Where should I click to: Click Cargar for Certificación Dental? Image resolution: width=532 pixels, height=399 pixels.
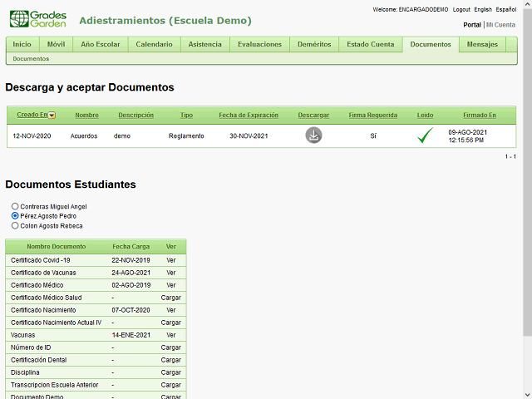coord(170,360)
